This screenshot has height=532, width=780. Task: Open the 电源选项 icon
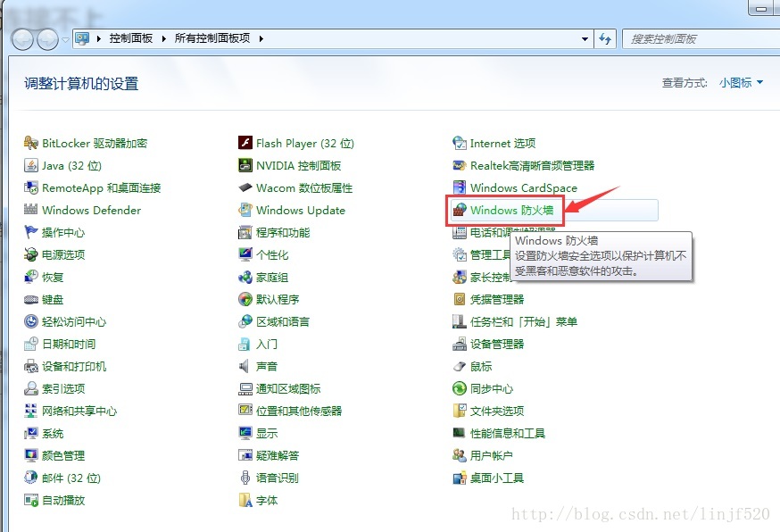31,254
